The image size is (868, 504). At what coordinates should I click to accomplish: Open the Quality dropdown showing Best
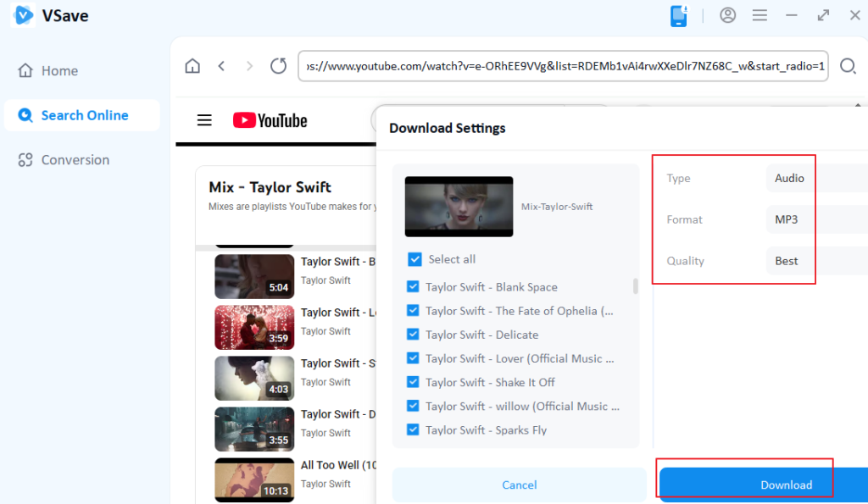point(814,261)
